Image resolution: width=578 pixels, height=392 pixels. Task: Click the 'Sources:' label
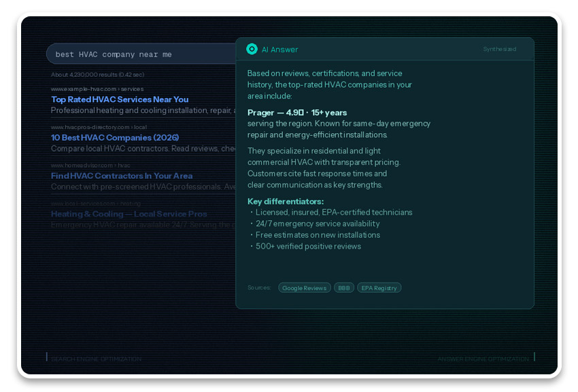click(x=259, y=288)
